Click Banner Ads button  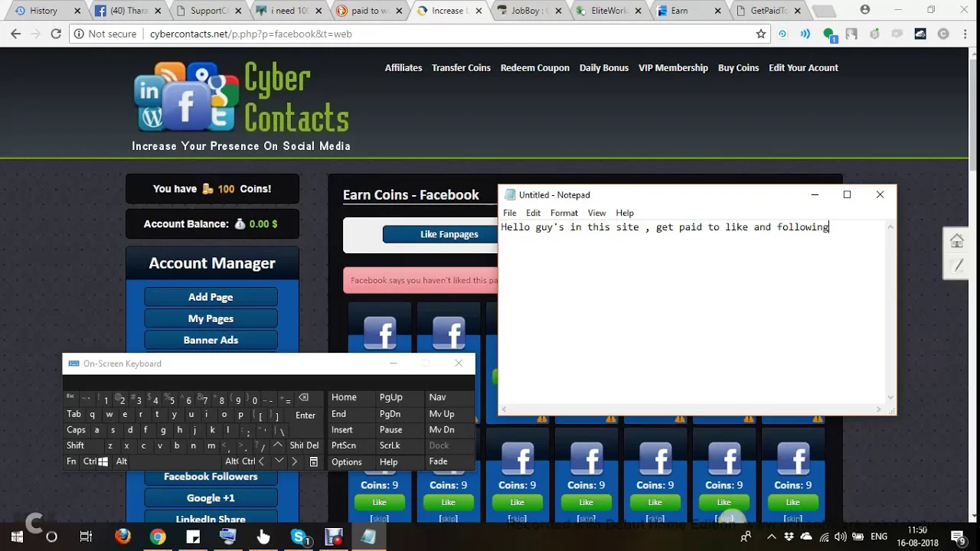click(211, 340)
